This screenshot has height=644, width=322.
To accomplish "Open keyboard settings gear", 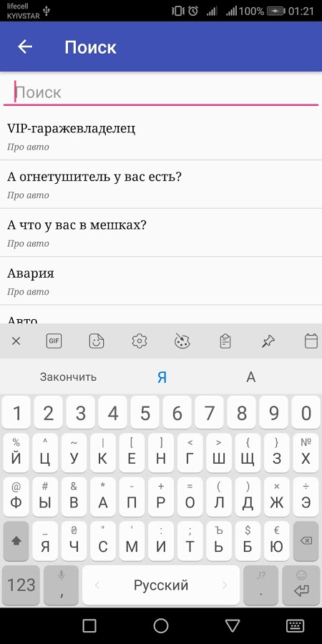I will click(x=140, y=341).
